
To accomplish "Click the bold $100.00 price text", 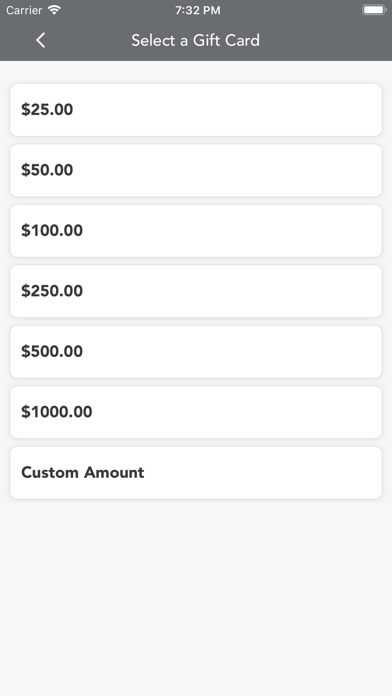I will (52, 231).
